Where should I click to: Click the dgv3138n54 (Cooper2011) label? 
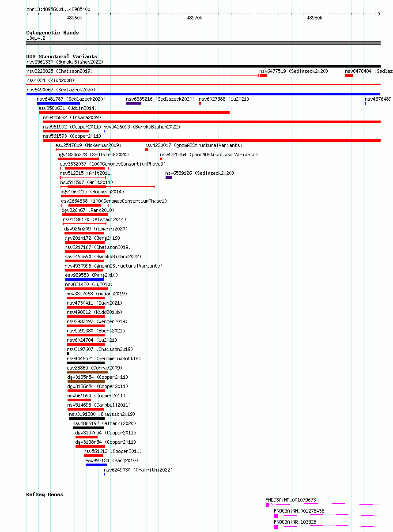106,442
